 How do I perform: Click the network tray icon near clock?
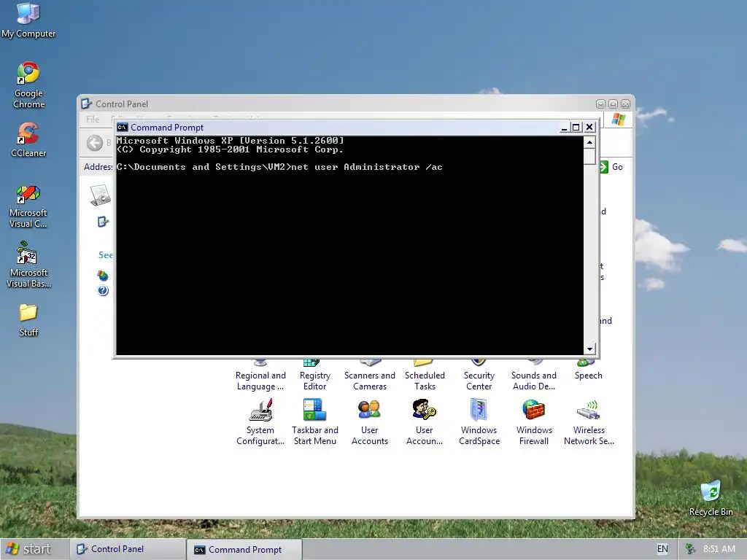coord(690,549)
